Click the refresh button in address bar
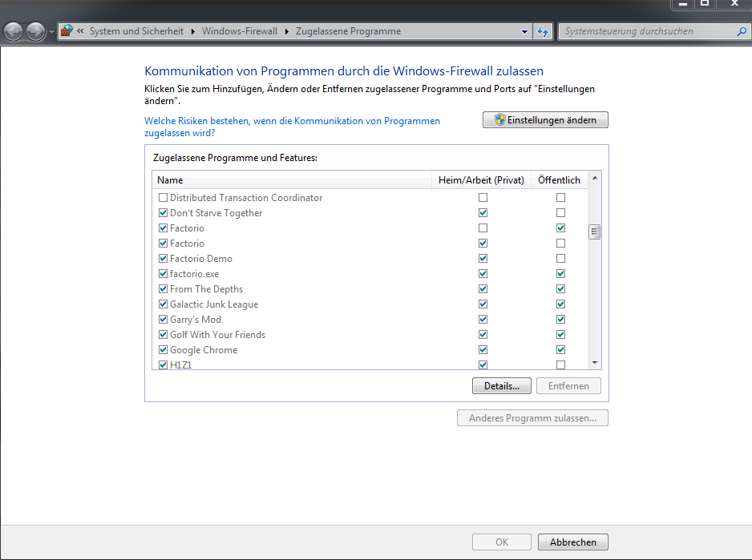The image size is (752, 560). point(543,31)
